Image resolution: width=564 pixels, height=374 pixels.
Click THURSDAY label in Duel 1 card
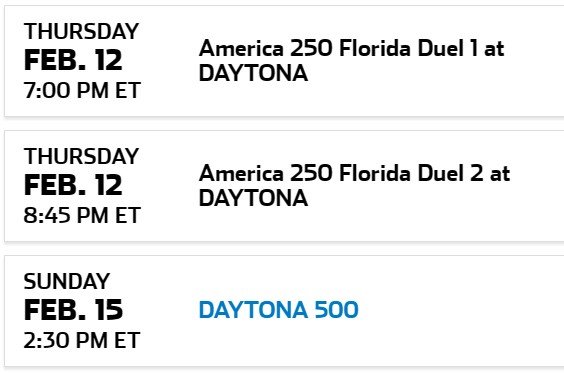[x=81, y=31]
